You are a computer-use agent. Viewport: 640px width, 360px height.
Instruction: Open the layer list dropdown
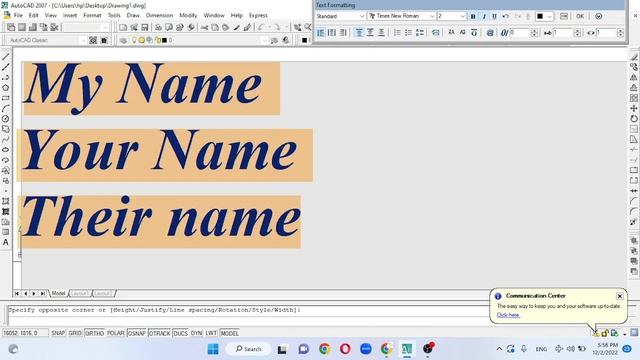click(x=198, y=40)
